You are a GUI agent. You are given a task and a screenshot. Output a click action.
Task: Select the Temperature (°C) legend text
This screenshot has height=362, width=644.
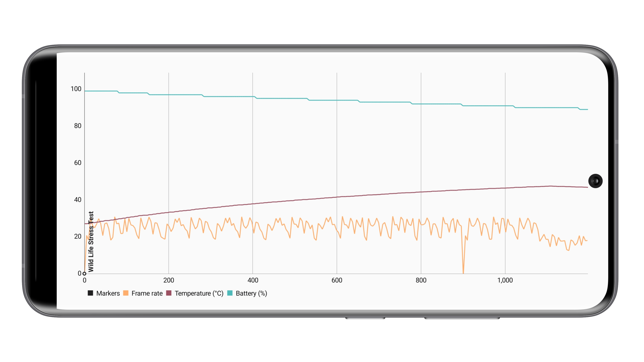pos(199,293)
